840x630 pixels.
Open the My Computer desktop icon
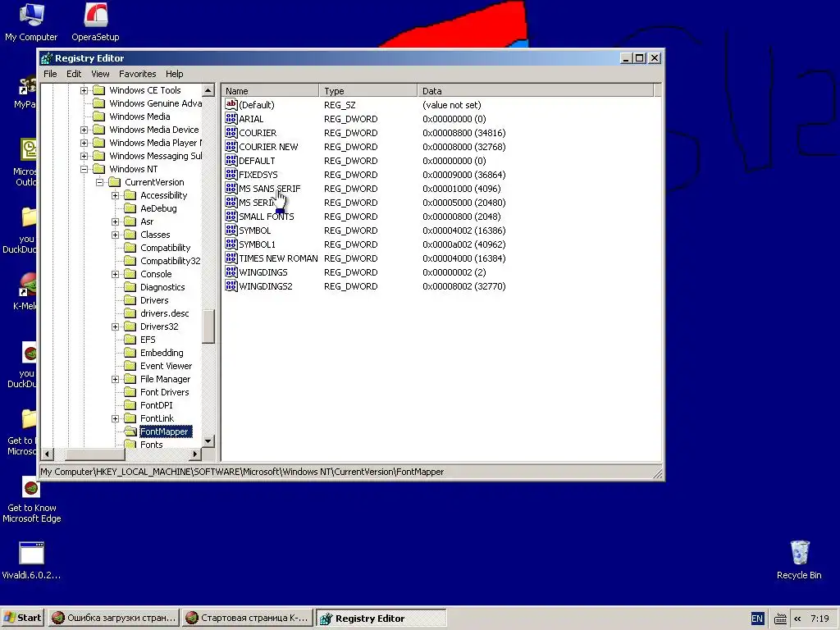(31, 21)
